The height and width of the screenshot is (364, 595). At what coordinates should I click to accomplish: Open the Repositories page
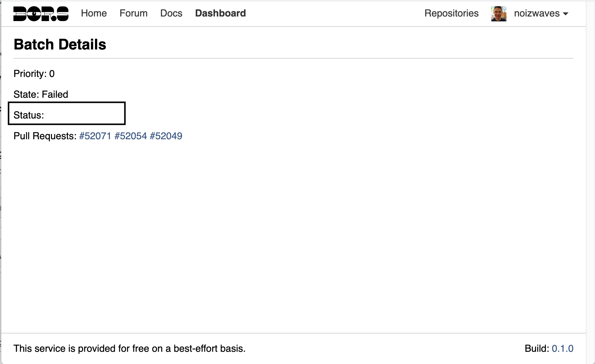[451, 13]
